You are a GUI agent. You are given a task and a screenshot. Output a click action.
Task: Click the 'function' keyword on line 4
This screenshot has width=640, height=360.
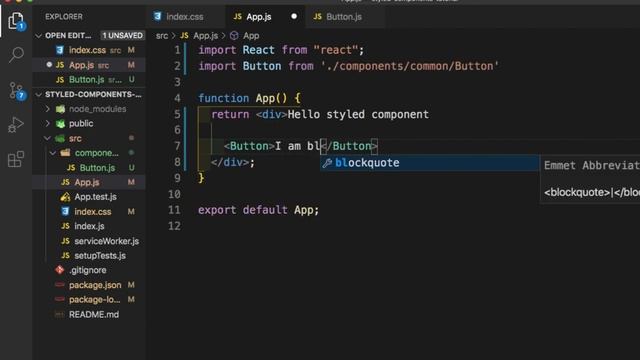[x=223, y=98]
